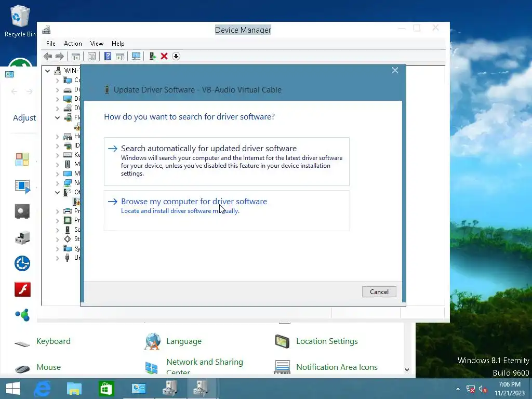Collapse the Floppy drive controllers category

coord(57,118)
